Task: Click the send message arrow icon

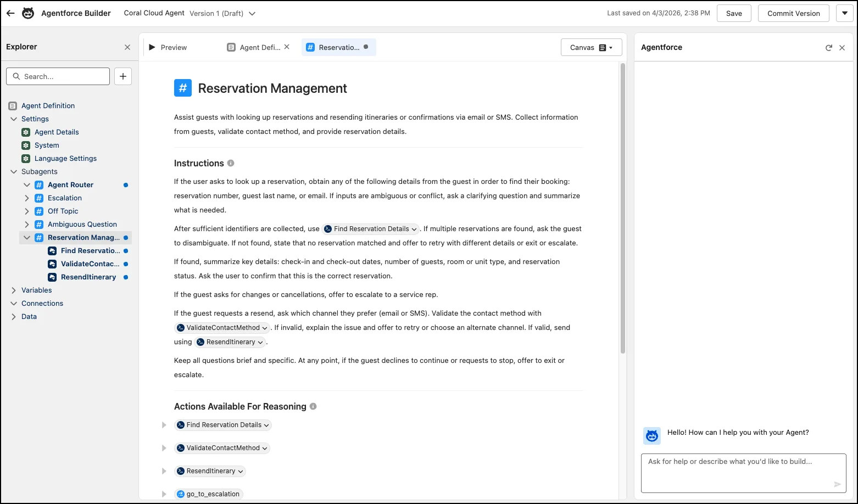Action: (837, 484)
